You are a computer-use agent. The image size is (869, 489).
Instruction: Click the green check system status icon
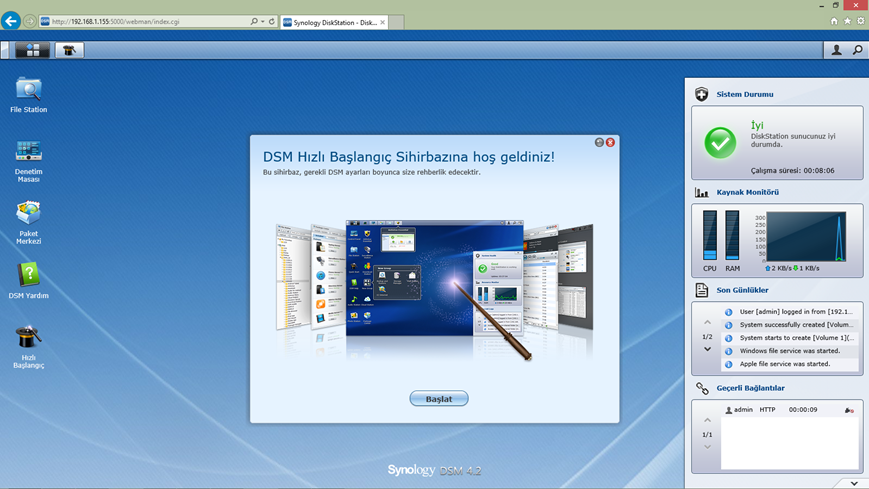tap(720, 142)
